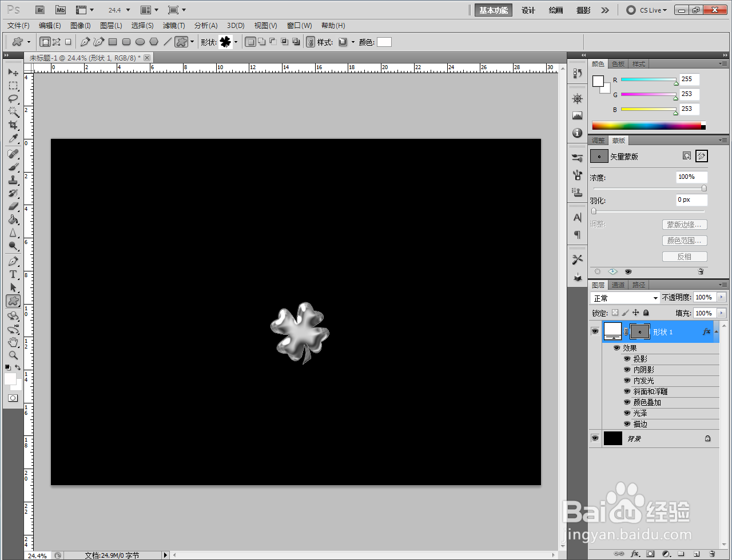Hide the 形状 1 layer
Viewport: 732px width, 560px height.
pyautogui.click(x=595, y=331)
